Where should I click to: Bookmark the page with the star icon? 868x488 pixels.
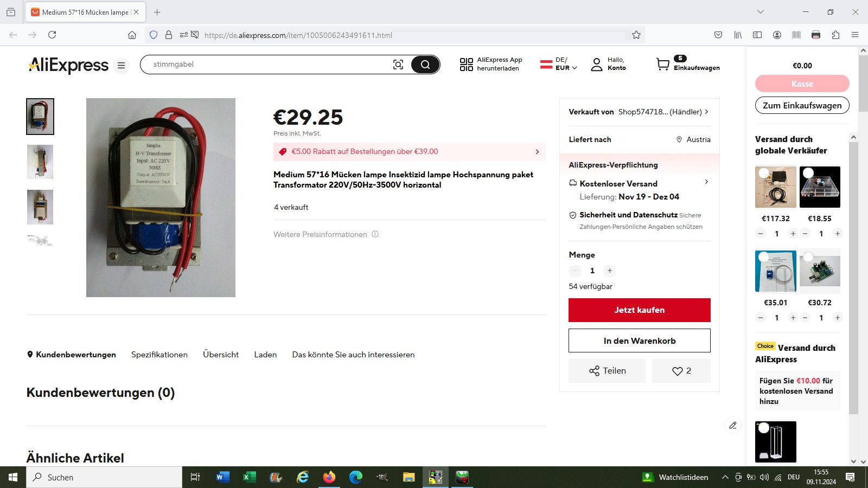click(636, 35)
